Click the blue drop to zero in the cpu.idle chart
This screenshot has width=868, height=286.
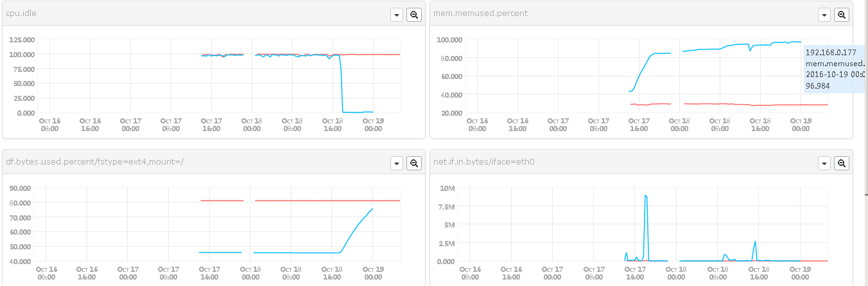(x=341, y=84)
